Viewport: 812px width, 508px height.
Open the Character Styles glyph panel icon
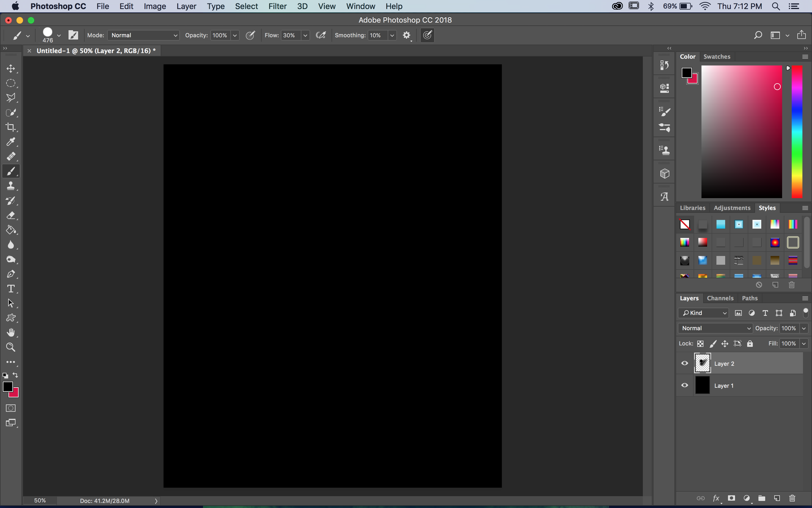[664, 197]
